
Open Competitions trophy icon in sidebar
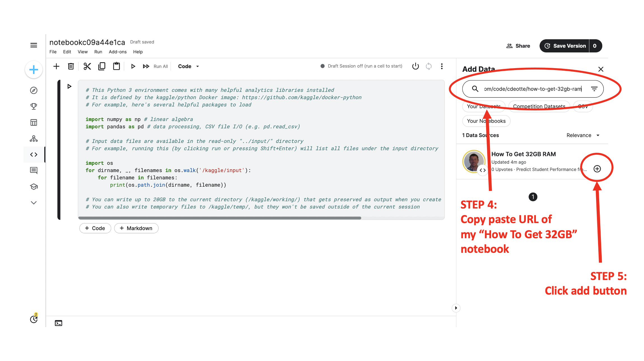[x=34, y=107]
